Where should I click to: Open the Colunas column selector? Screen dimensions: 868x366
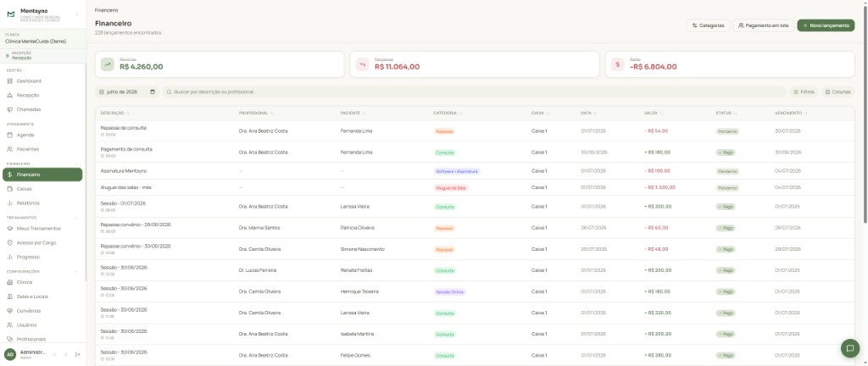pos(837,91)
